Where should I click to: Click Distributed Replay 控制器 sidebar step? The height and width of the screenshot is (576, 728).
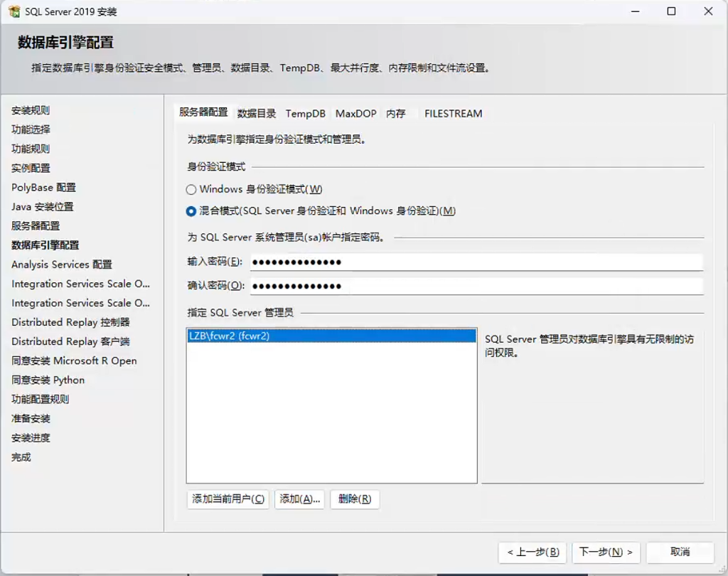(70, 322)
